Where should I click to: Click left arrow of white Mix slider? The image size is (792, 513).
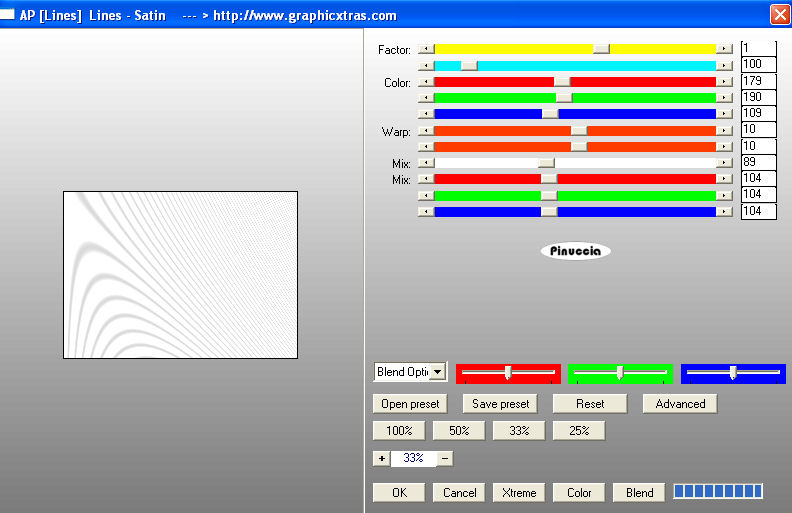(426, 163)
